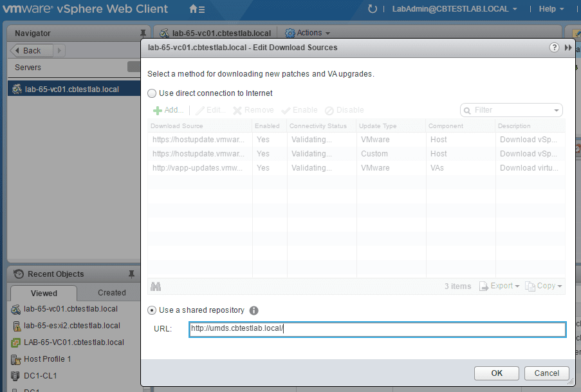Screen dimensions: 581x392
Task: Click the vSphere home menu icon
Action: (x=197, y=10)
